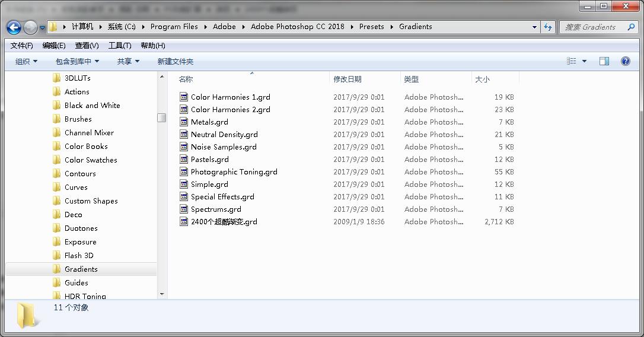This screenshot has width=644, height=337.
Task: Click the Pastels.grd file icon
Action: (x=184, y=160)
